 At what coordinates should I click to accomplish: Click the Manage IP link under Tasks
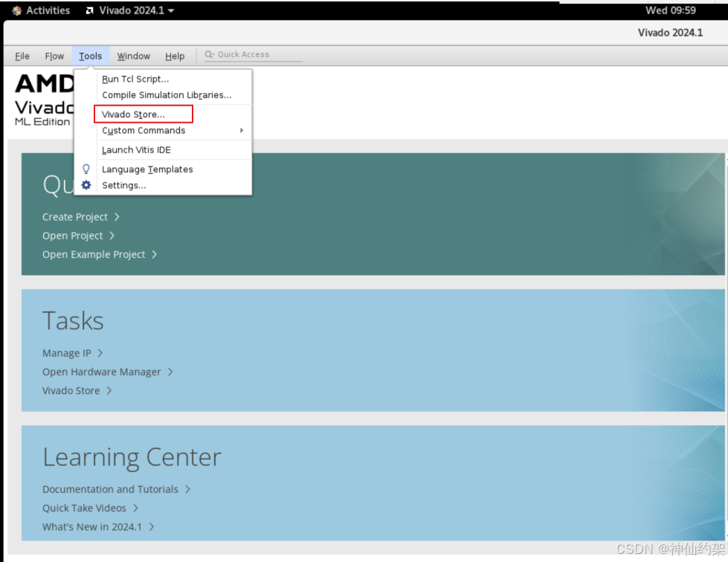(x=66, y=352)
